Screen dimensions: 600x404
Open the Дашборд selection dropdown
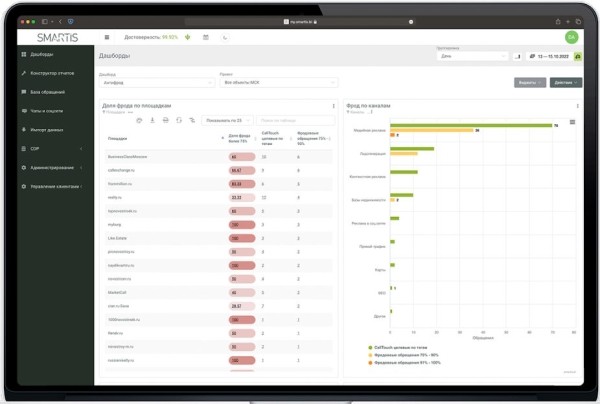point(155,83)
